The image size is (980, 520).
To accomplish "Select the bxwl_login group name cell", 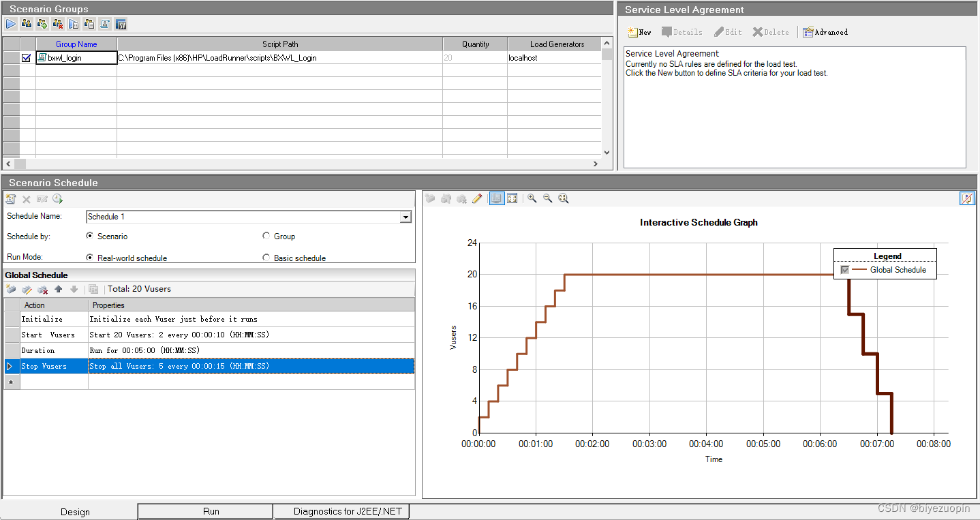I will 76,58.
